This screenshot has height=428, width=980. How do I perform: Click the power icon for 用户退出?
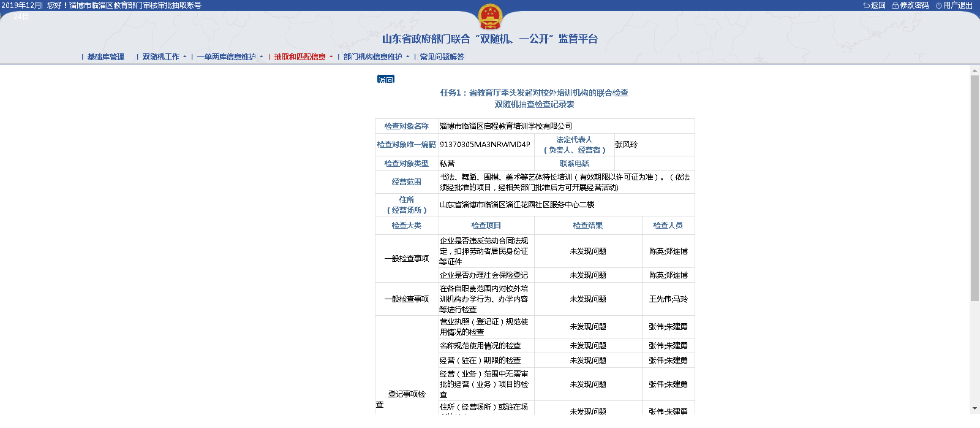click(x=938, y=6)
